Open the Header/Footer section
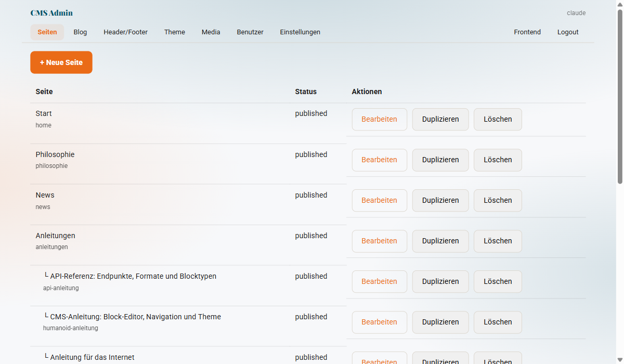The width and height of the screenshot is (624, 364). [125, 32]
